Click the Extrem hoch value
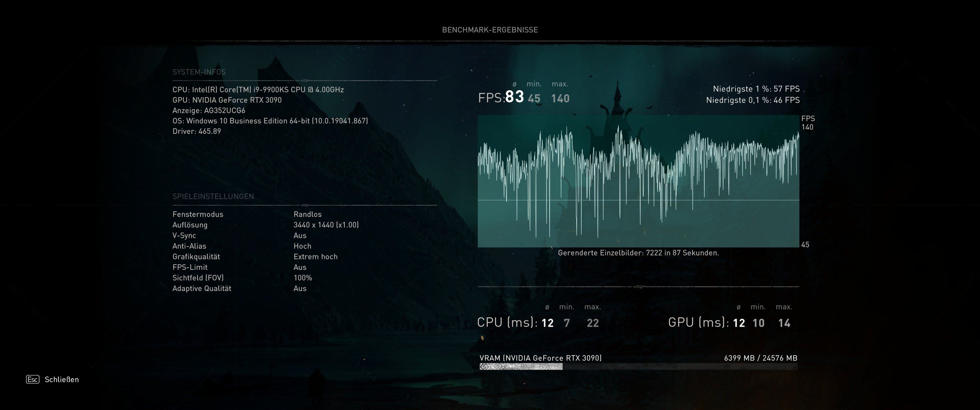 pyautogui.click(x=315, y=257)
